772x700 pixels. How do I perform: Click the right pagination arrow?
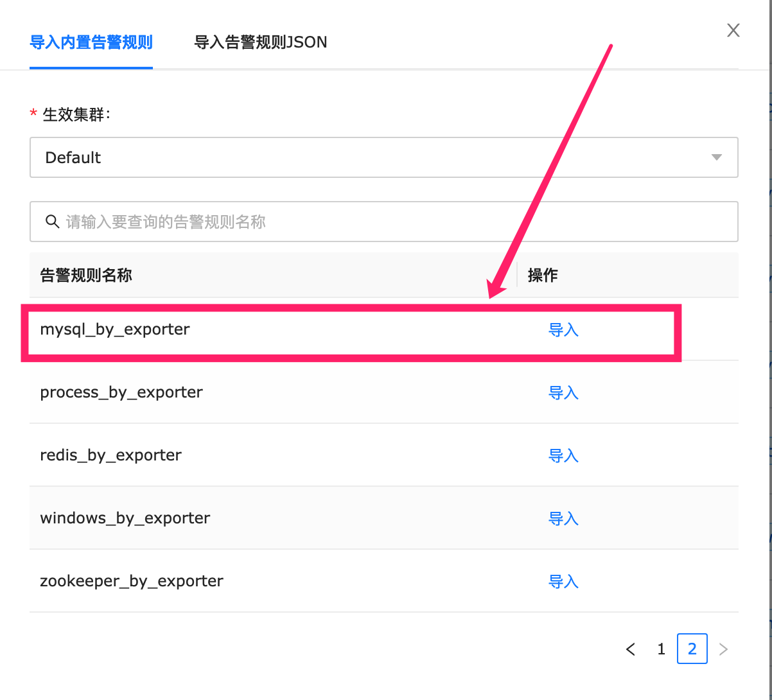point(723,649)
